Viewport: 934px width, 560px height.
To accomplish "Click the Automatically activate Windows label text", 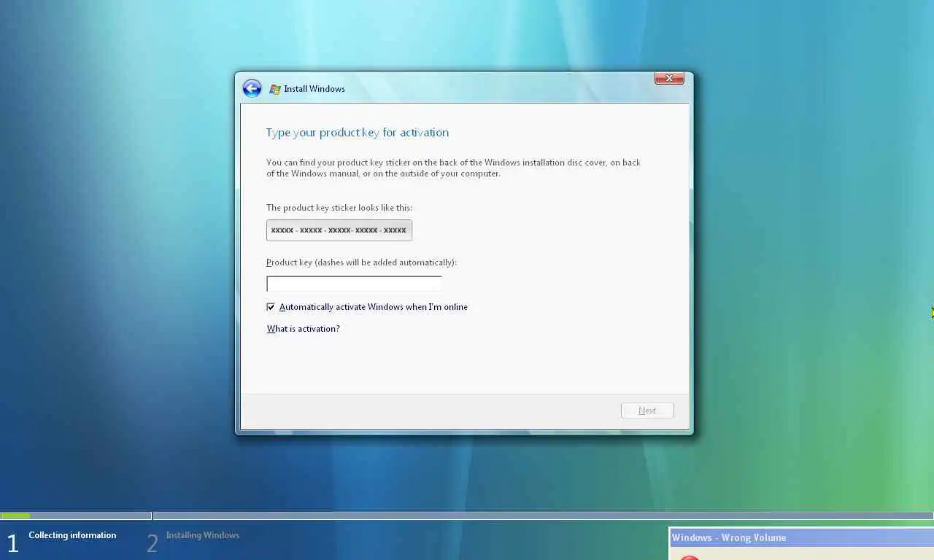I will click(374, 307).
